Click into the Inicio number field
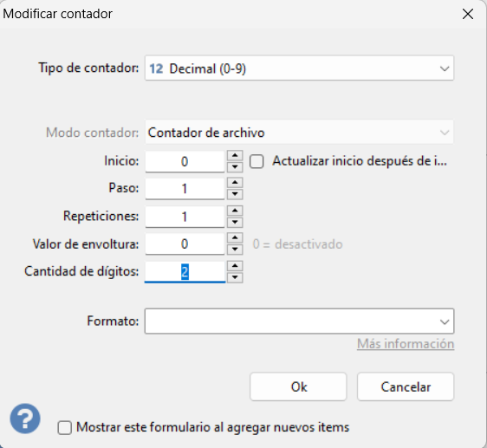Image resolution: width=487 pixels, height=448 pixels. pos(185,161)
